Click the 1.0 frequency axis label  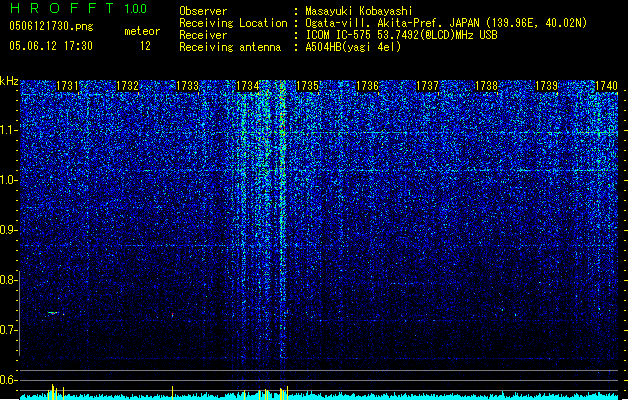(8, 180)
